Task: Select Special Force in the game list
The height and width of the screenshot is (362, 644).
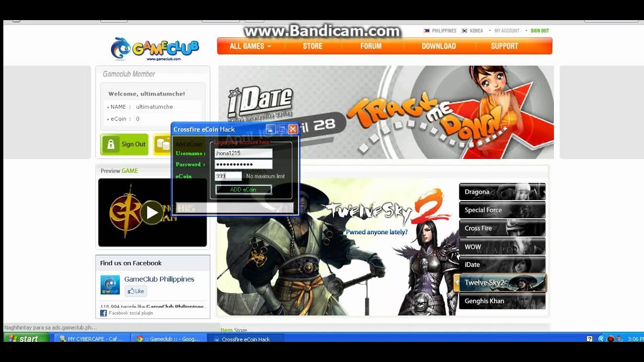Action: point(502,210)
